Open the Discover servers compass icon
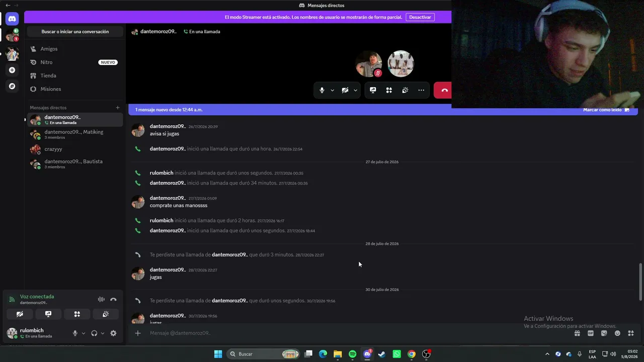Image resolution: width=644 pixels, height=362 pixels. coord(12,86)
